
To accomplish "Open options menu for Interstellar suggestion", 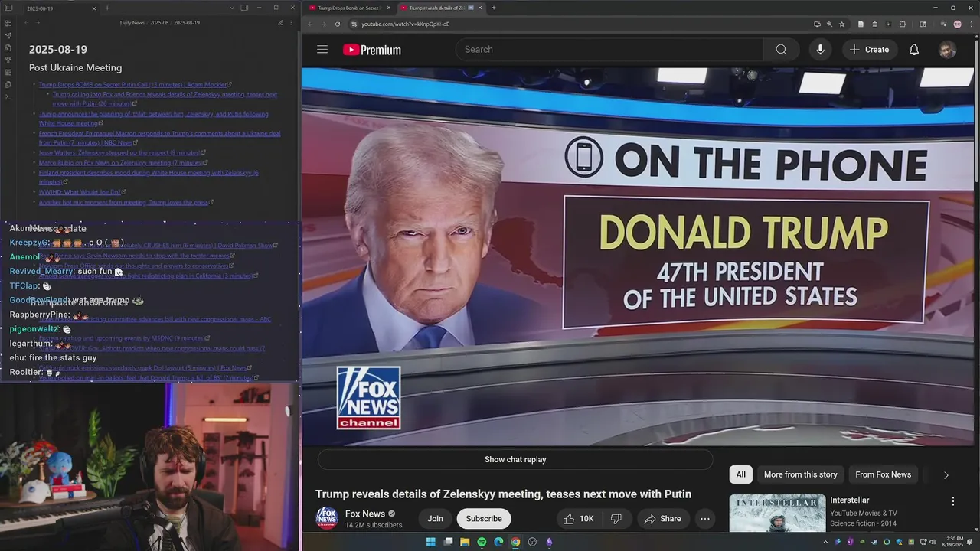I will (x=953, y=501).
